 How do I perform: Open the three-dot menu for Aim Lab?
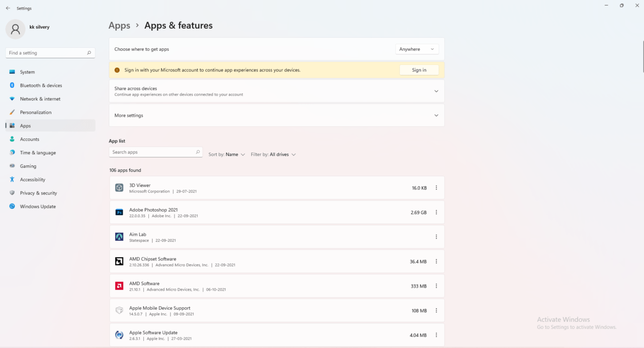point(436,237)
